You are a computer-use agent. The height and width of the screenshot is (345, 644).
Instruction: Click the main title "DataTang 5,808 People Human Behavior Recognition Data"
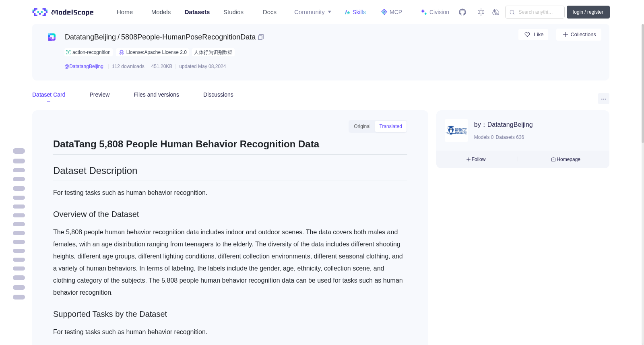(186, 144)
